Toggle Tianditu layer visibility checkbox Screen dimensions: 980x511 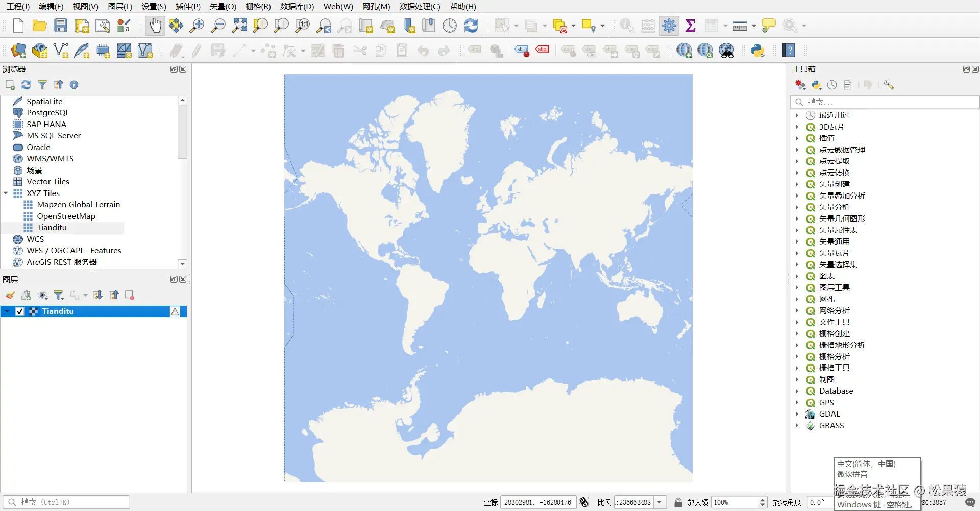(x=20, y=311)
